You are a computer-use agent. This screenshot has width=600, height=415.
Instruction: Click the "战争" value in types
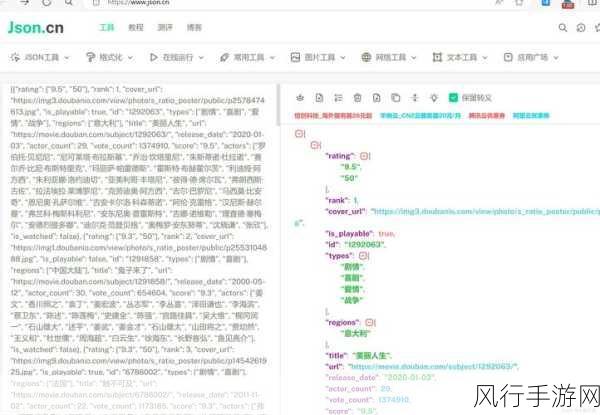pos(351,300)
